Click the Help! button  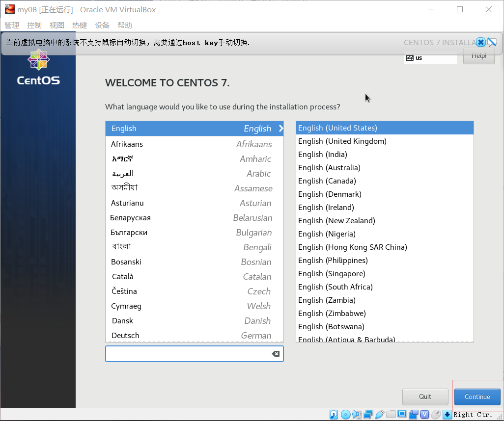[478, 56]
